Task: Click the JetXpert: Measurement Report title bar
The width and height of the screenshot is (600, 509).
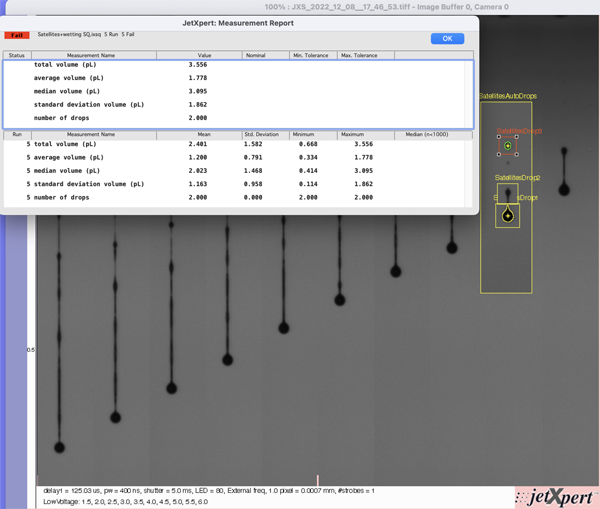Action: tap(238, 23)
